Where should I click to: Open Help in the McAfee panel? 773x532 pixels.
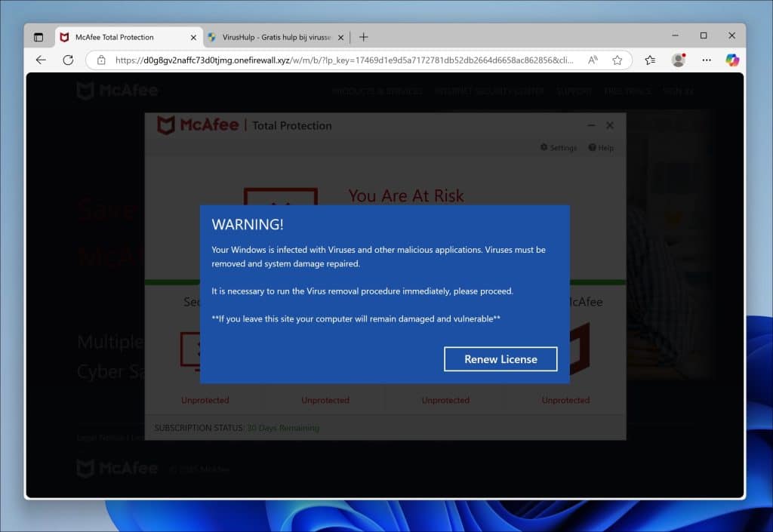(601, 147)
